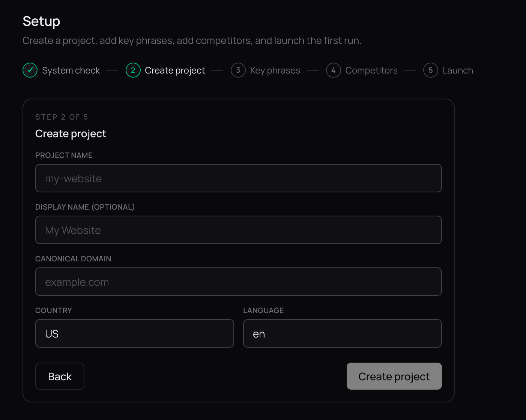Jump to the Key phrases step label
The image size is (526, 420).
click(275, 70)
